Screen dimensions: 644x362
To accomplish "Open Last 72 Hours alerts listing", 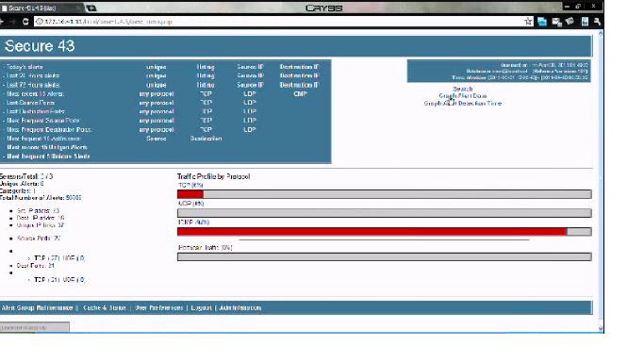I will click(x=206, y=85).
